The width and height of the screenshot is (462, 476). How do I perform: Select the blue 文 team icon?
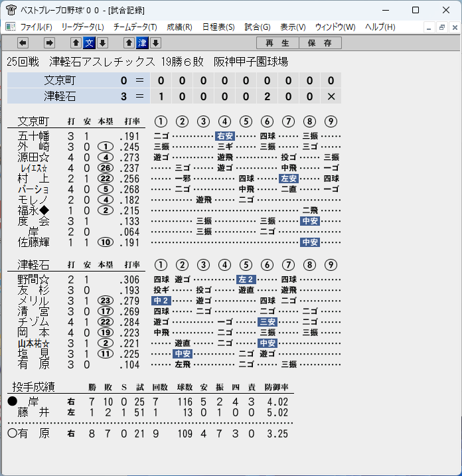89,42
